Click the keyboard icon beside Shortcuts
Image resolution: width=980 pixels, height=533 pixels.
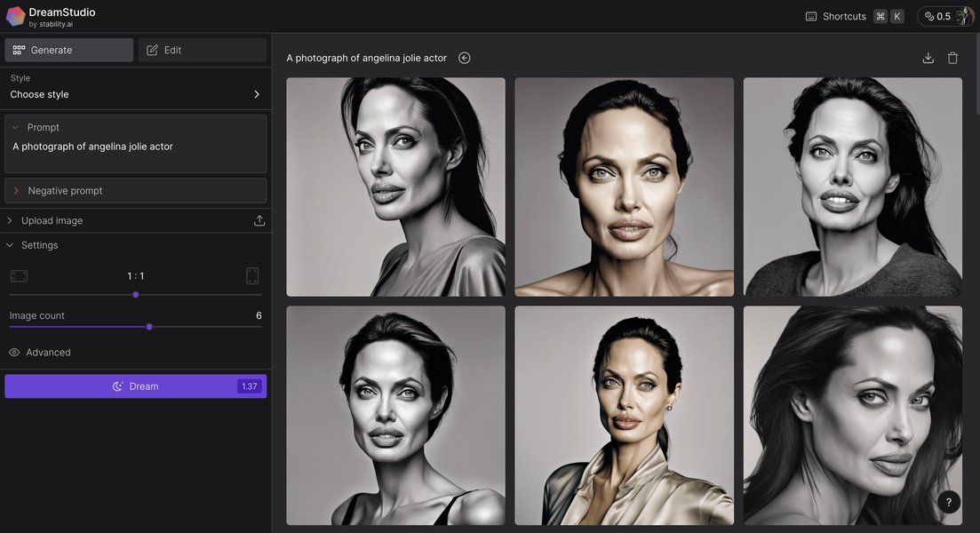811,16
